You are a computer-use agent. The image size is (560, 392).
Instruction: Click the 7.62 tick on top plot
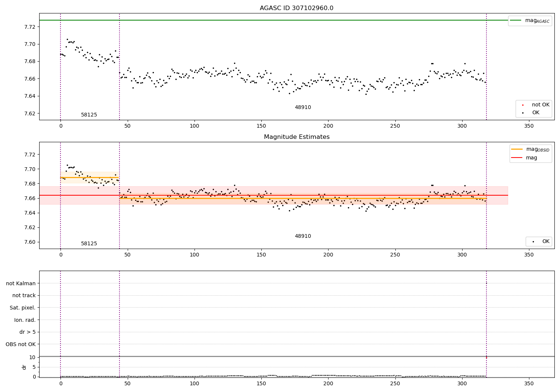point(29,113)
